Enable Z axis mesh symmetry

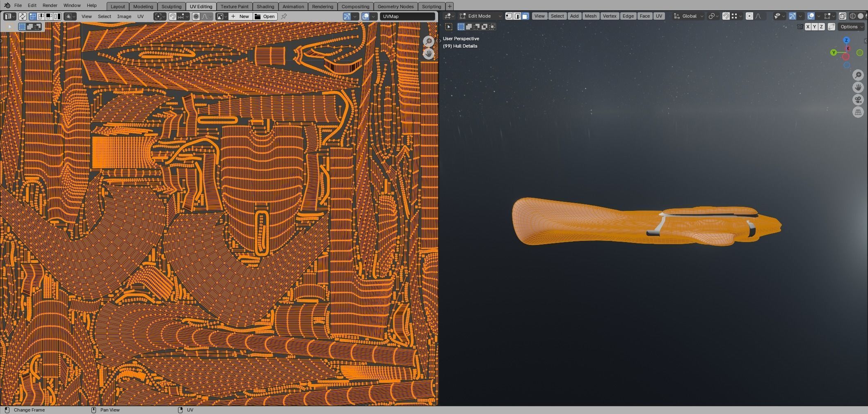pos(821,27)
